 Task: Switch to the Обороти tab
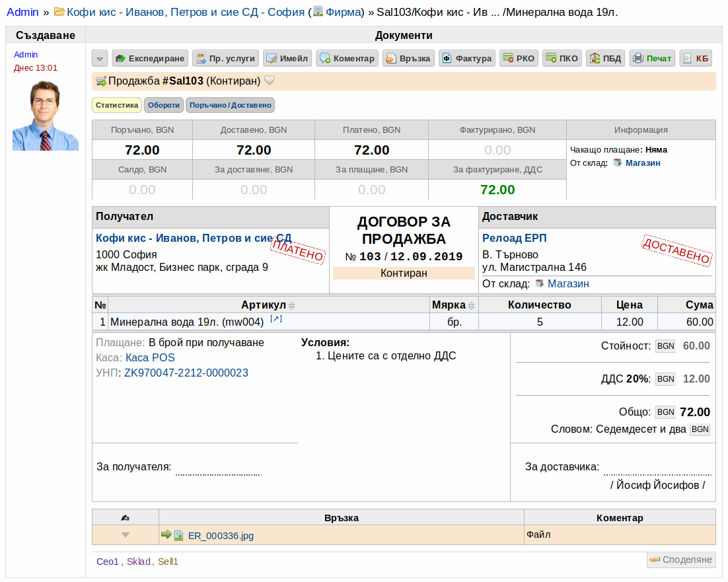(x=163, y=105)
